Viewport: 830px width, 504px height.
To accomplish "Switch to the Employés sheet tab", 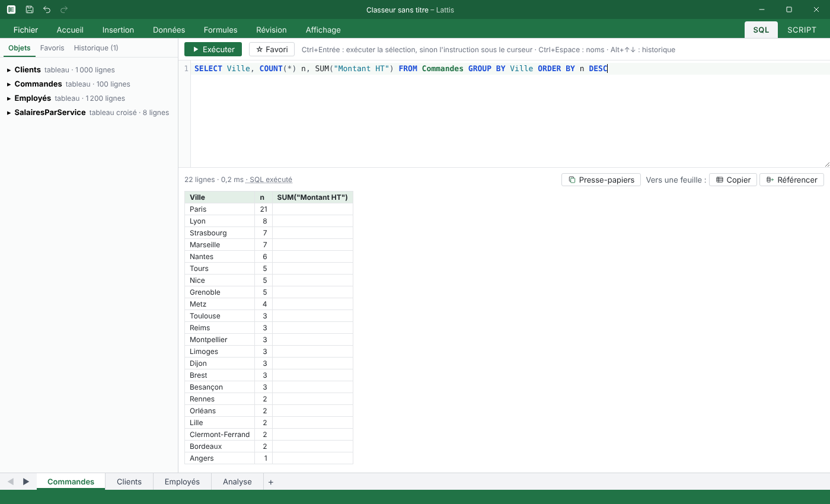I will pos(182,482).
